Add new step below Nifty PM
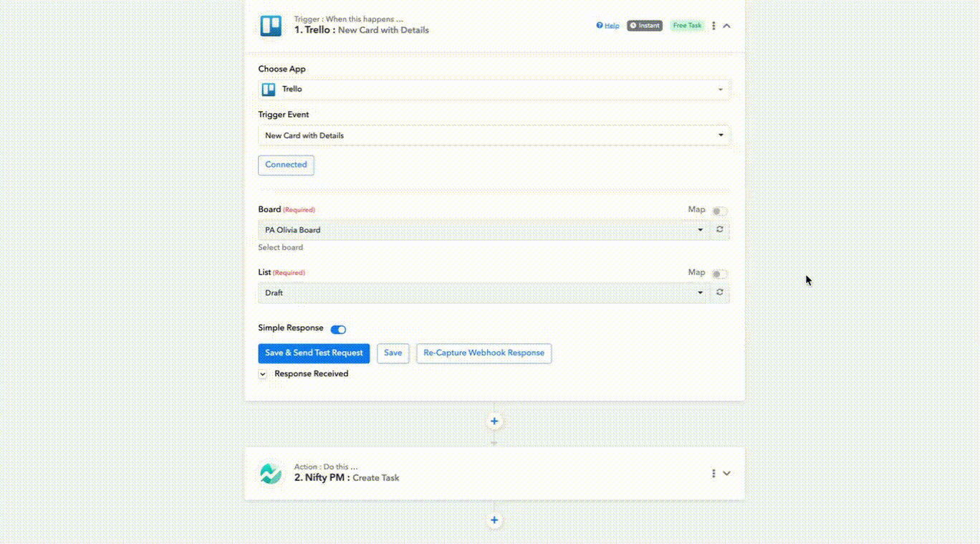This screenshot has height=544, width=980. pos(494,520)
